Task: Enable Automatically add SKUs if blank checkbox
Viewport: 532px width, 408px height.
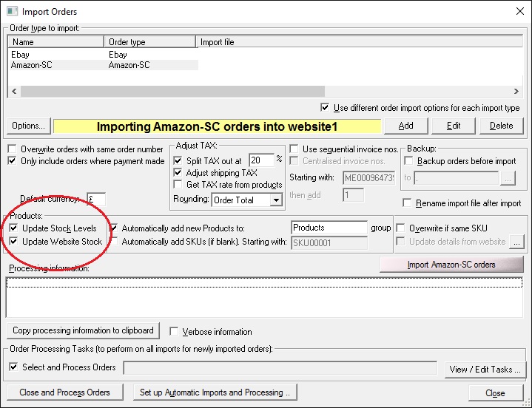Action: [114, 242]
